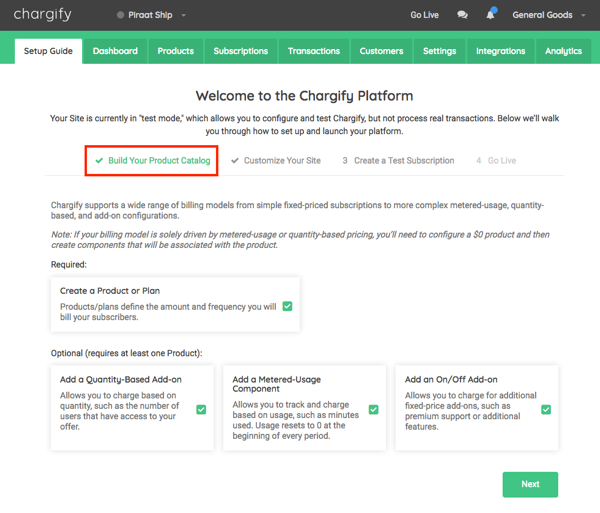Click the gray status dot beside Piraat Ship

click(x=121, y=15)
